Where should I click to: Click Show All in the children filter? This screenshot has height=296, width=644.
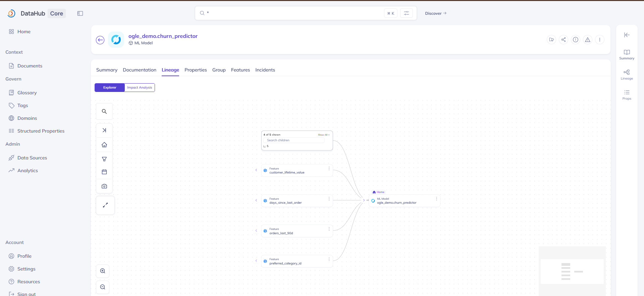(x=324, y=135)
